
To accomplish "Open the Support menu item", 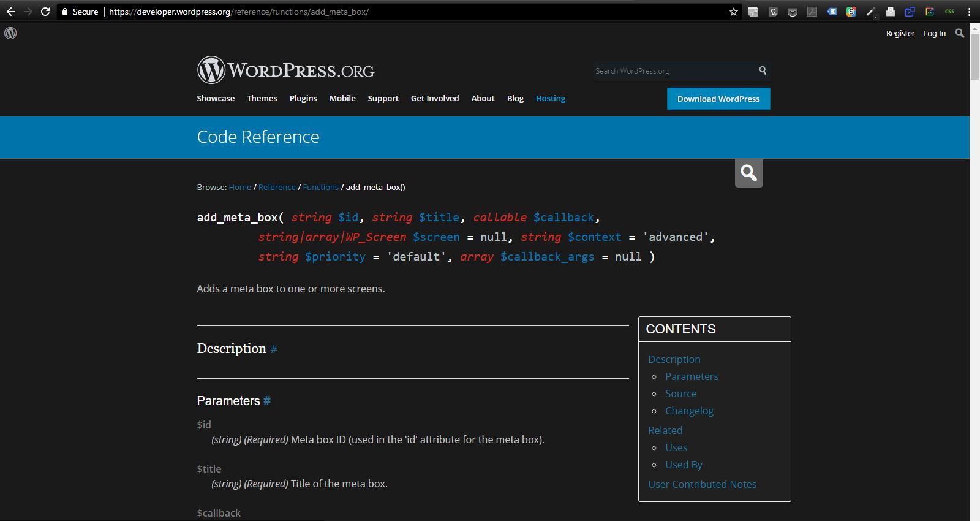I will pyautogui.click(x=383, y=98).
